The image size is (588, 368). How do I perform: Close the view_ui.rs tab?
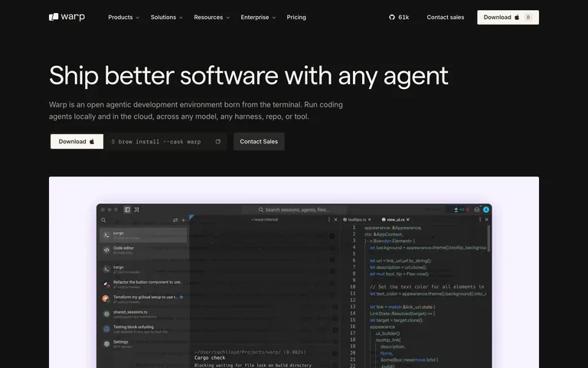tap(408, 220)
